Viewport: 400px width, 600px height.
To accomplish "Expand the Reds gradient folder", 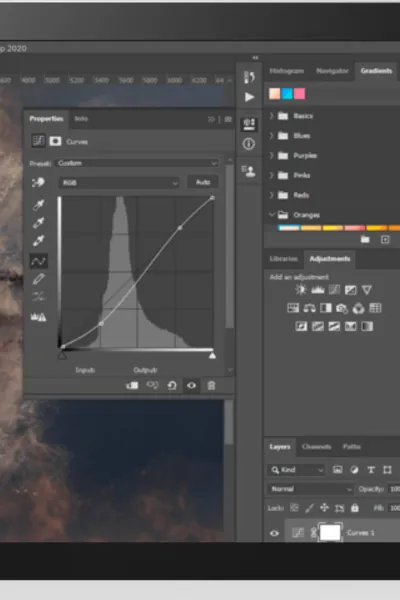I will coord(272,195).
